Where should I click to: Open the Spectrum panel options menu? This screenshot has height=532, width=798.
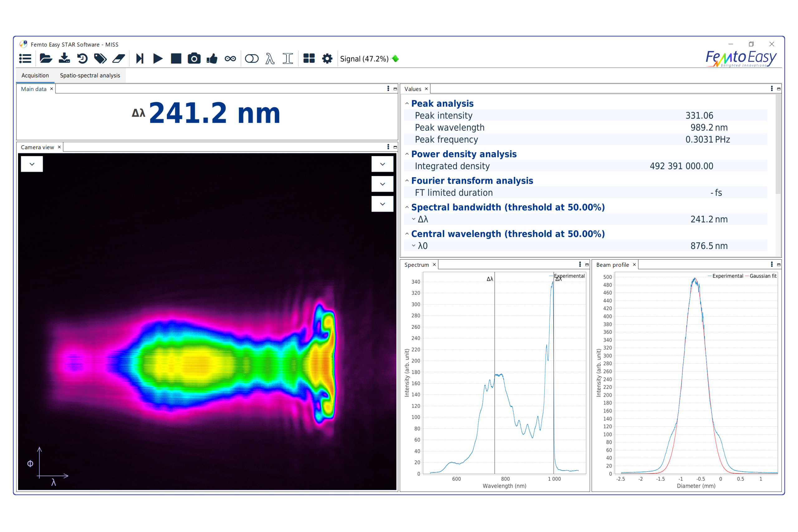pos(580,264)
